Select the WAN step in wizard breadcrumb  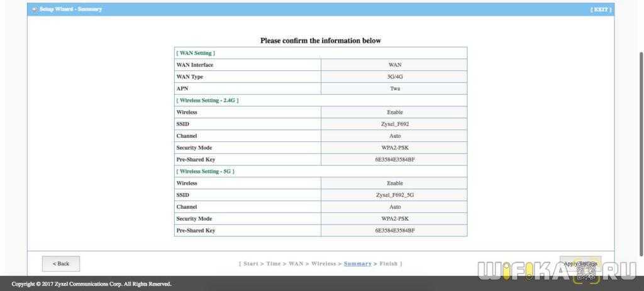pos(296,263)
